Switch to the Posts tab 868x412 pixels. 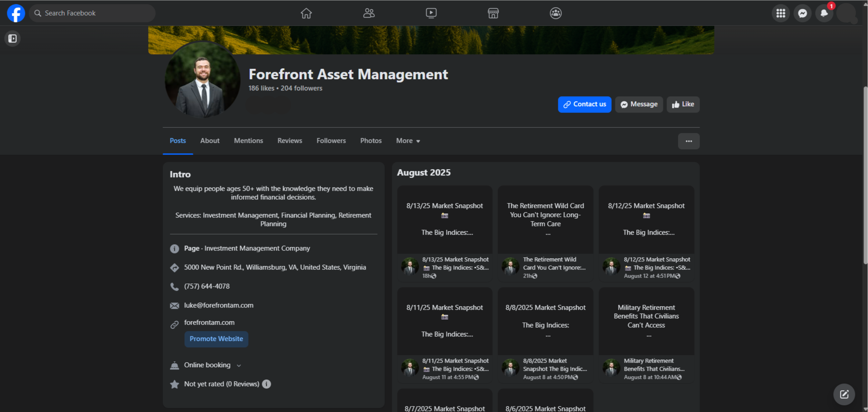click(x=177, y=141)
